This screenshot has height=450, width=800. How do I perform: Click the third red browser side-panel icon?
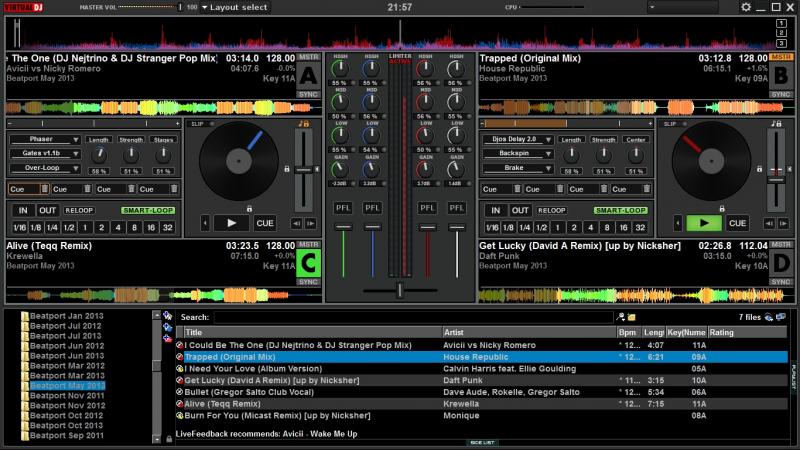[167, 338]
